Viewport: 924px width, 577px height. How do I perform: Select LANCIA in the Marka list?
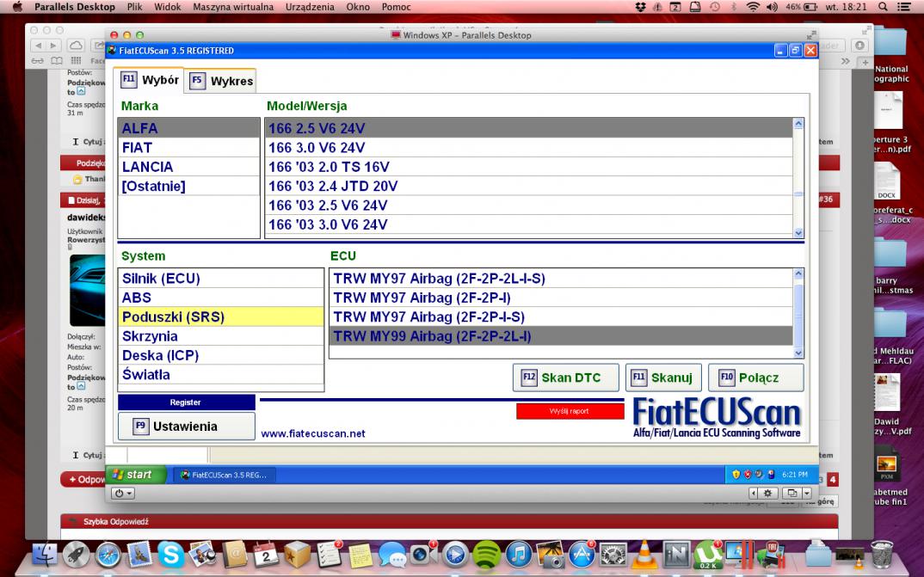pyautogui.click(x=188, y=167)
